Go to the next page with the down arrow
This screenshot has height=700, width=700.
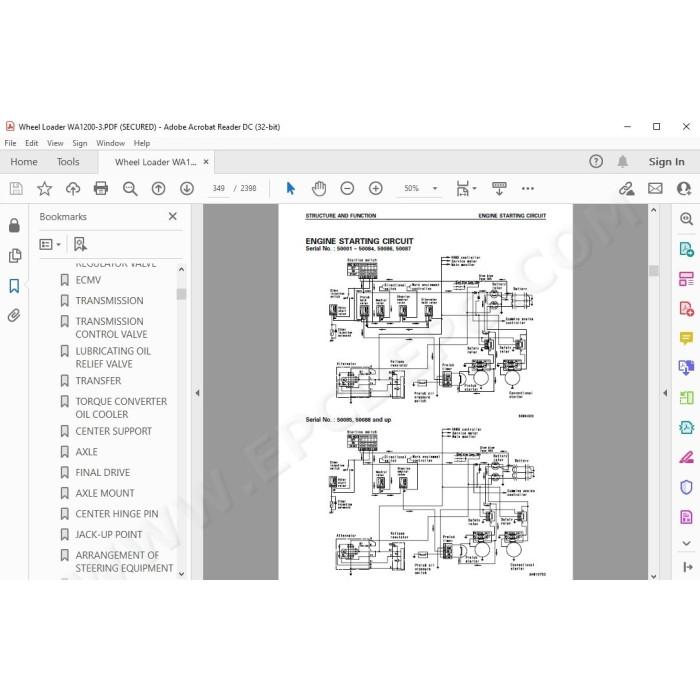187,188
